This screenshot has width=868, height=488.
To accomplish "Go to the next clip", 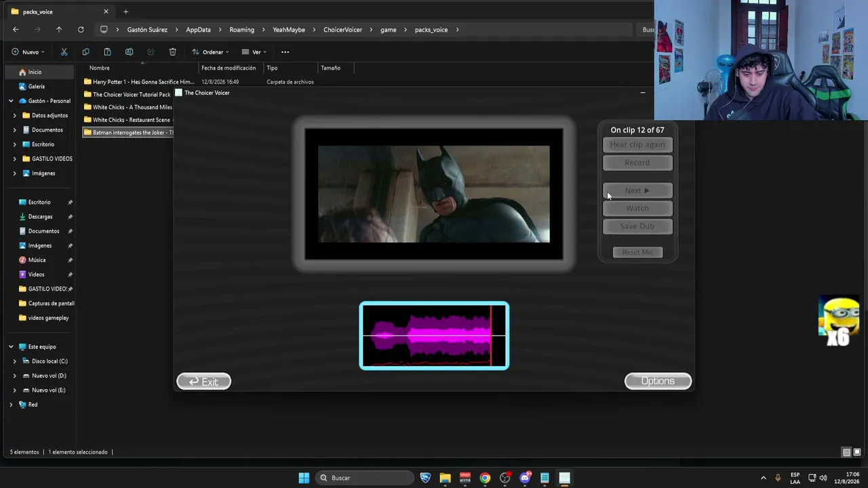I will tap(637, 190).
